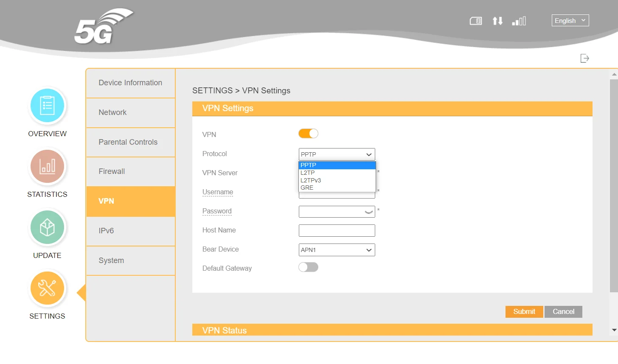The width and height of the screenshot is (618, 364).
Task: Open the Overview clipboard icon
Action: click(47, 106)
